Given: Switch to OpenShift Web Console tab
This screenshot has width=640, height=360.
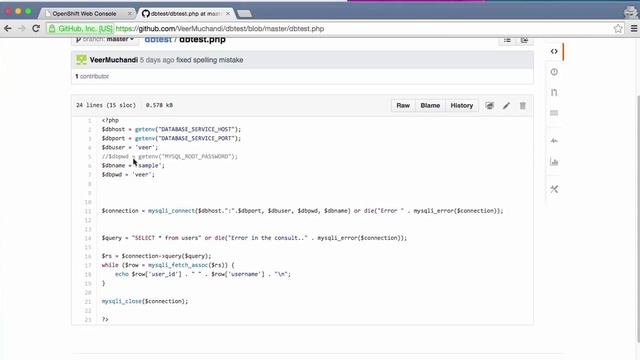Looking at the screenshot, I should [84, 13].
